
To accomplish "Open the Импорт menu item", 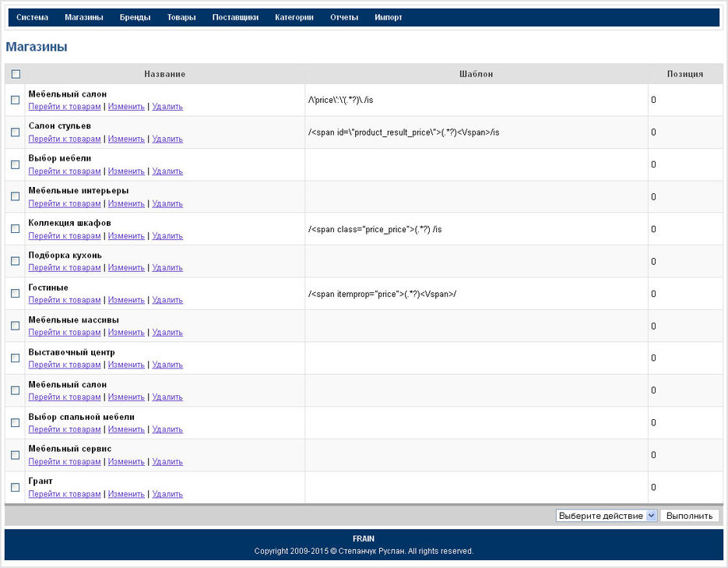I will pos(389,17).
